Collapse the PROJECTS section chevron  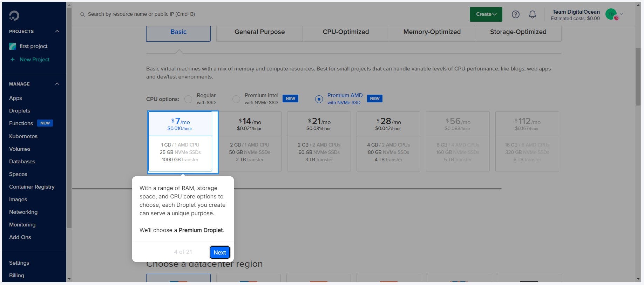57,31
